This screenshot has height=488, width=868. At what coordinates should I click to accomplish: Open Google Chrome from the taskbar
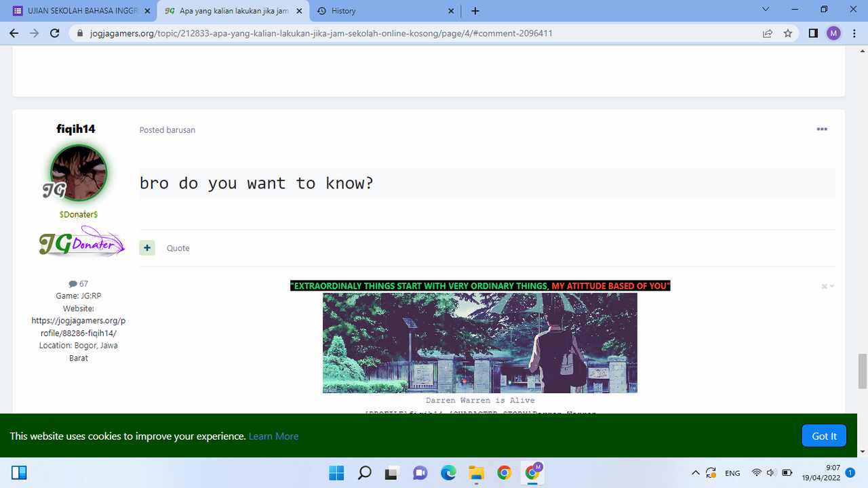pos(504,472)
